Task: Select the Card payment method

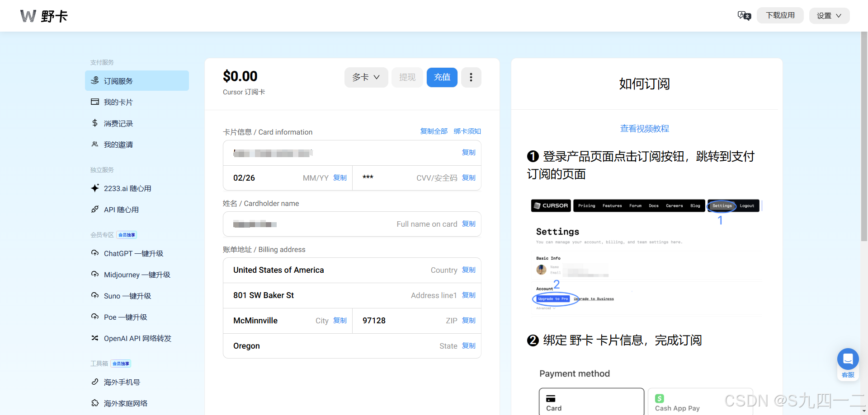Action: tap(591, 401)
